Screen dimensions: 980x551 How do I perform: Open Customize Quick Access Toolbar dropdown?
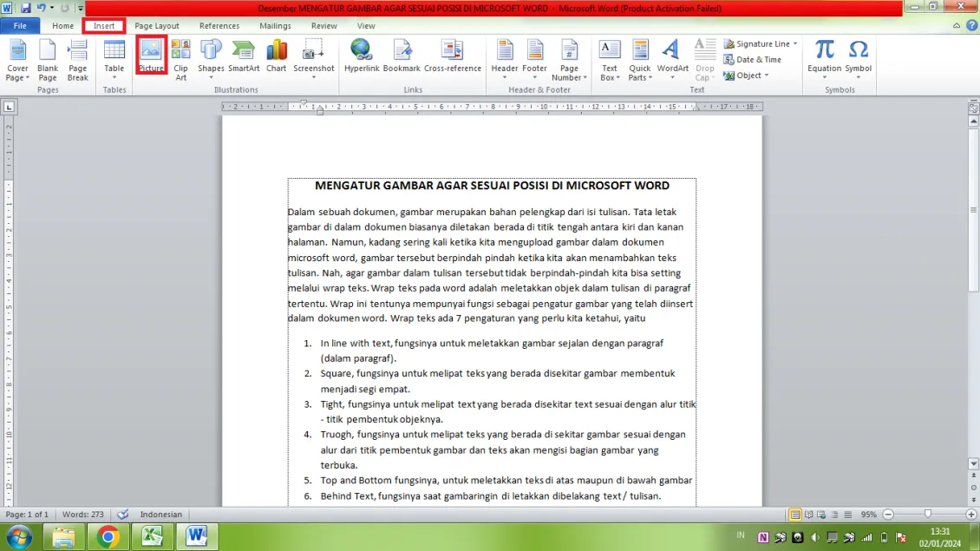(80, 8)
